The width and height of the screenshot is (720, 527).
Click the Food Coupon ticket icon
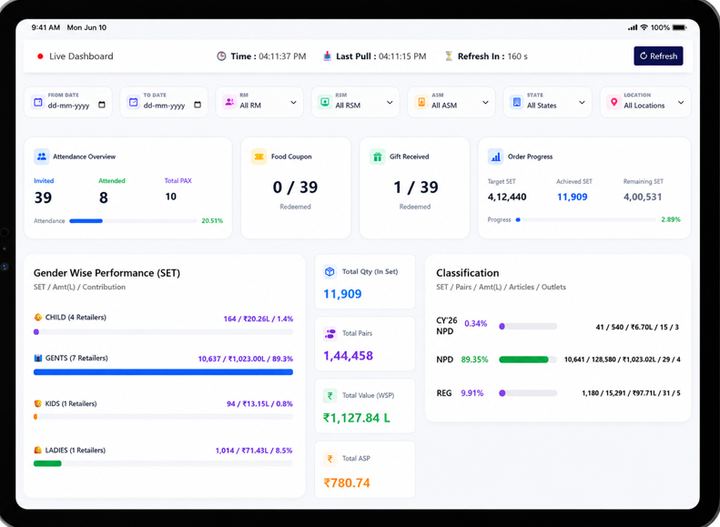tap(259, 157)
